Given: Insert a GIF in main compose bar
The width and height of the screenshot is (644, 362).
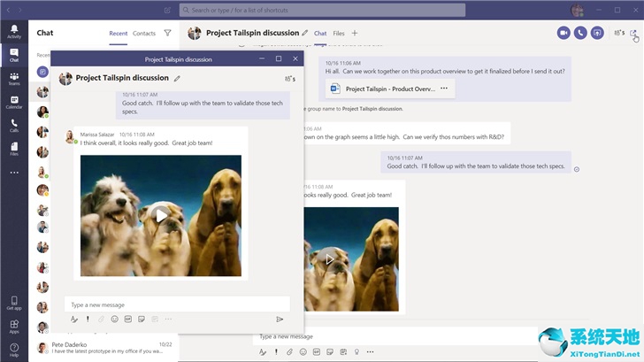Looking at the screenshot, I should (x=317, y=351).
